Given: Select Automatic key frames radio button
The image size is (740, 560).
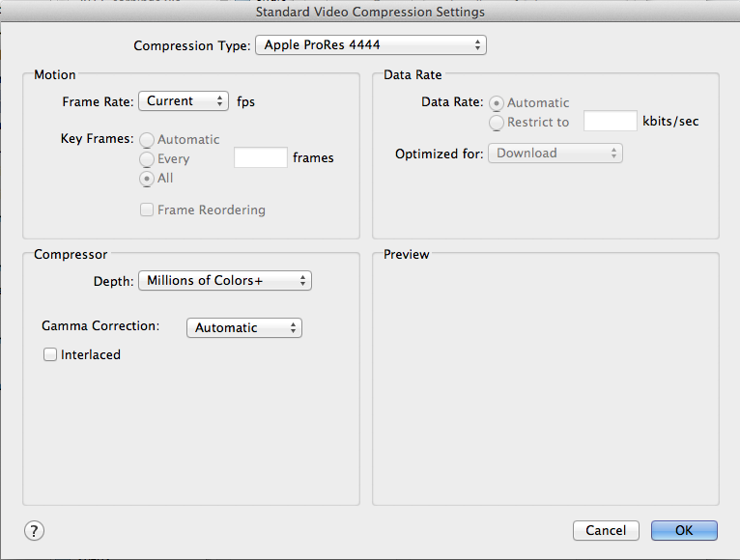Looking at the screenshot, I should (x=148, y=140).
